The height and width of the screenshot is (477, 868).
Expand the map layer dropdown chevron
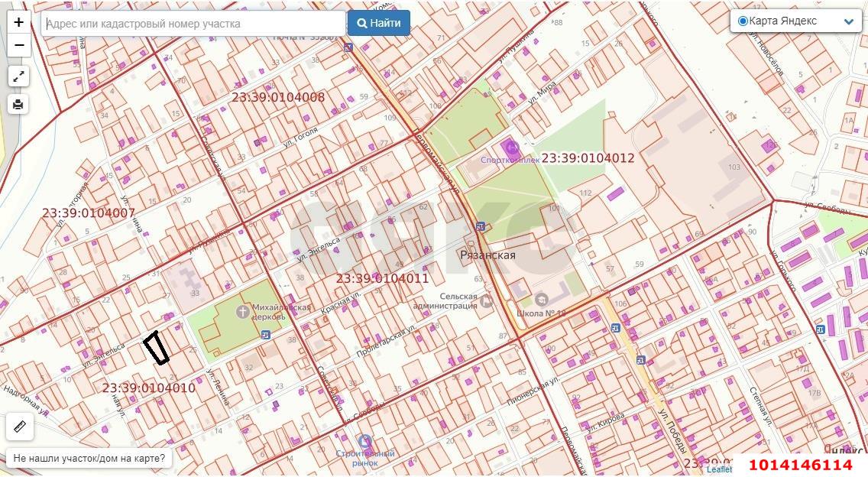click(848, 21)
